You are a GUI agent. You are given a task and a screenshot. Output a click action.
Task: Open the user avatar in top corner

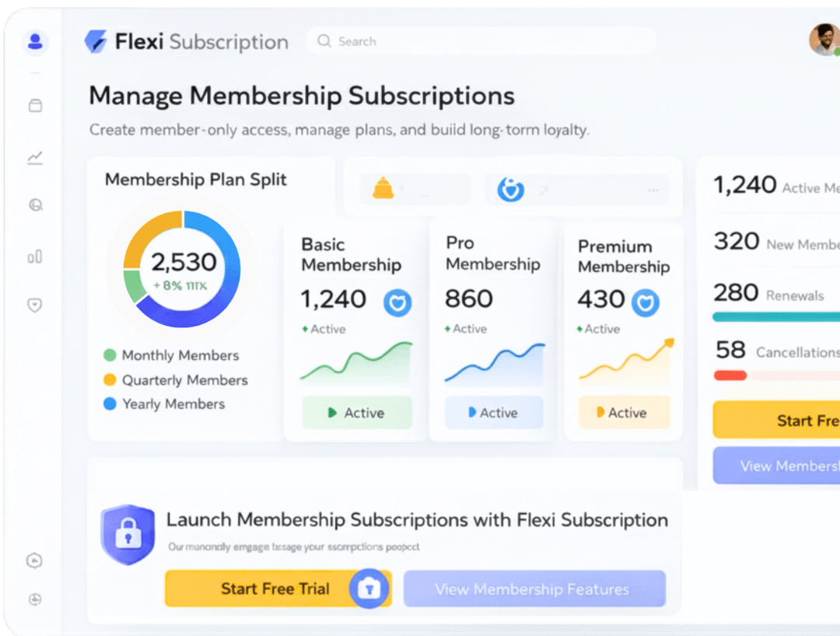(824, 40)
